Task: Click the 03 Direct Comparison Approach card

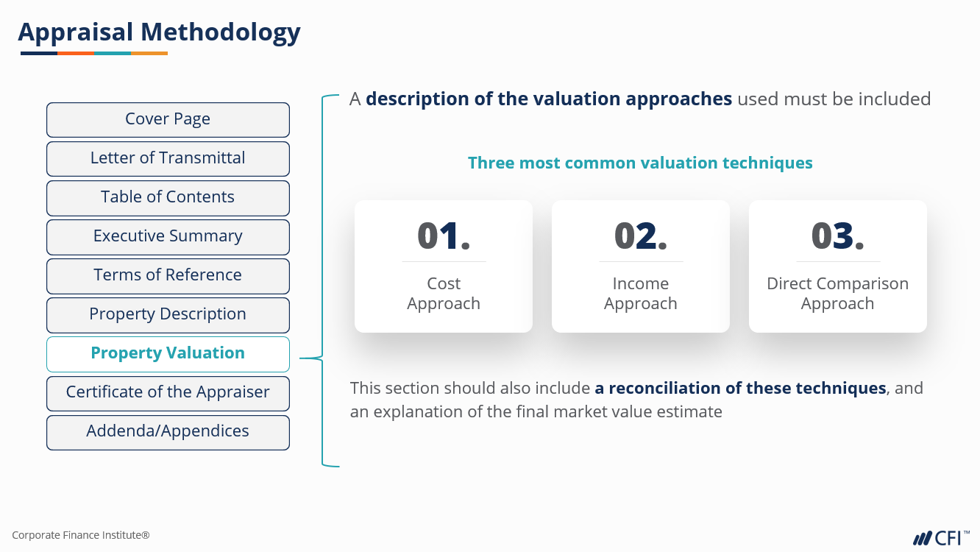Action: point(838,266)
